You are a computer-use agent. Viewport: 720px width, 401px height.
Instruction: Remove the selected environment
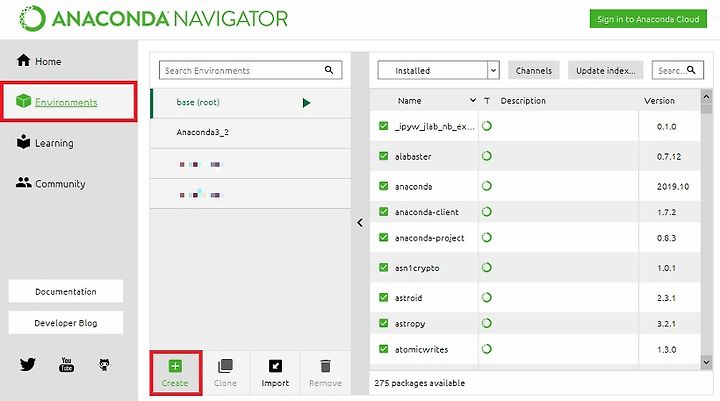pyautogui.click(x=325, y=373)
